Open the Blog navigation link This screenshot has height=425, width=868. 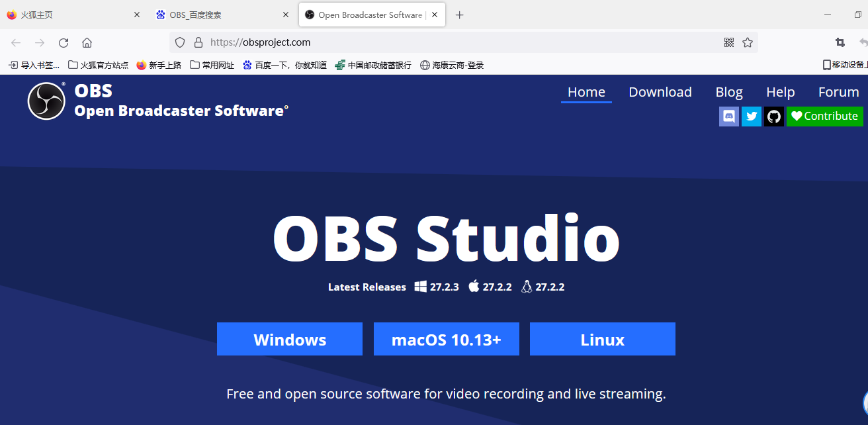(x=729, y=92)
